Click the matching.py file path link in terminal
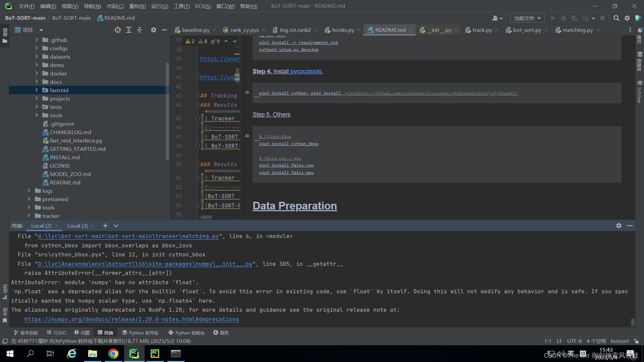Image resolution: width=644 pixels, height=362 pixels. click(x=128, y=236)
